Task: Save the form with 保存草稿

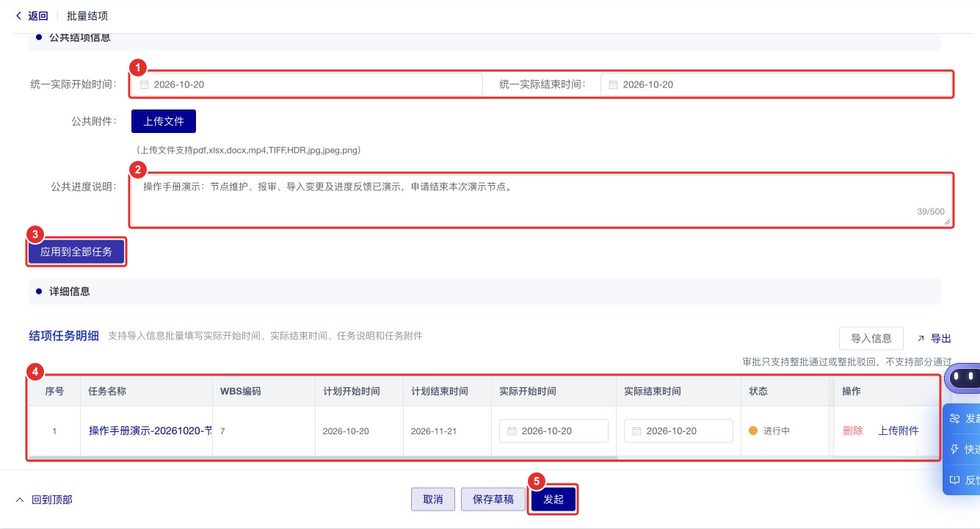Action: coord(493,500)
